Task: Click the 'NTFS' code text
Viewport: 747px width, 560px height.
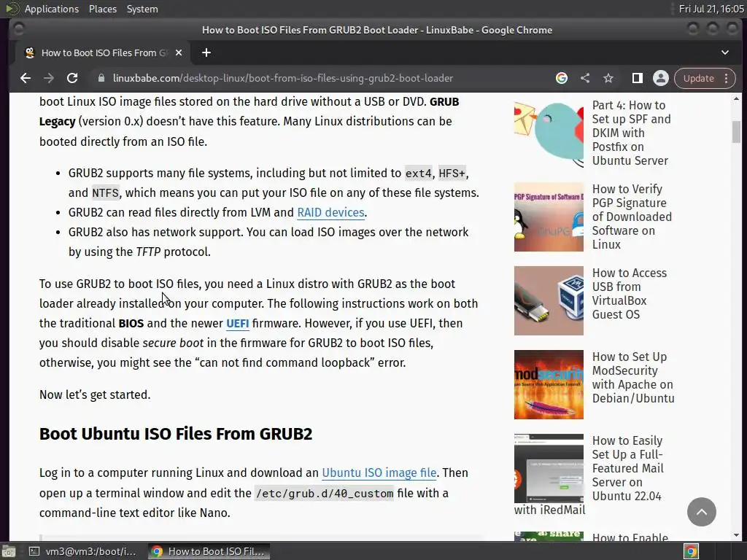Action: tap(105, 192)
